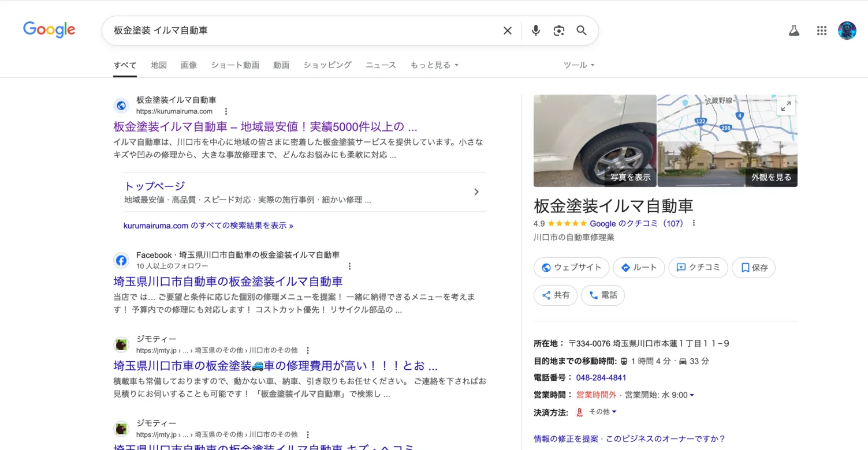This screenshot has width=868, height=450.
Task: Click 情報の修正を提案 link
Action: point(566,439)
